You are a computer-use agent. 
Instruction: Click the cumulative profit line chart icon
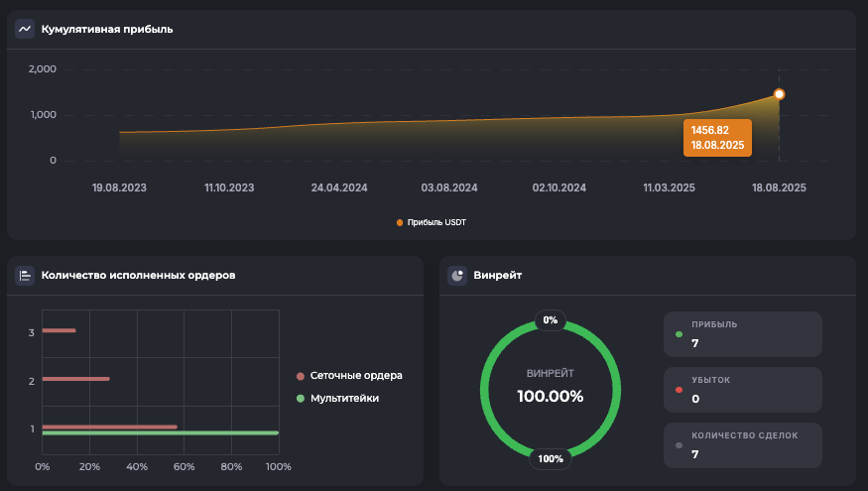tap(25, 29)
